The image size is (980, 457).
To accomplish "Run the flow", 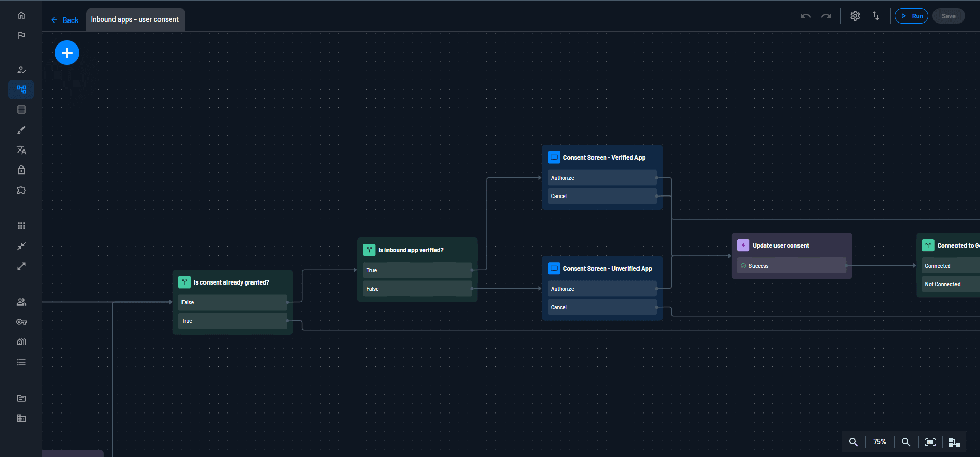I will [911, 16].
